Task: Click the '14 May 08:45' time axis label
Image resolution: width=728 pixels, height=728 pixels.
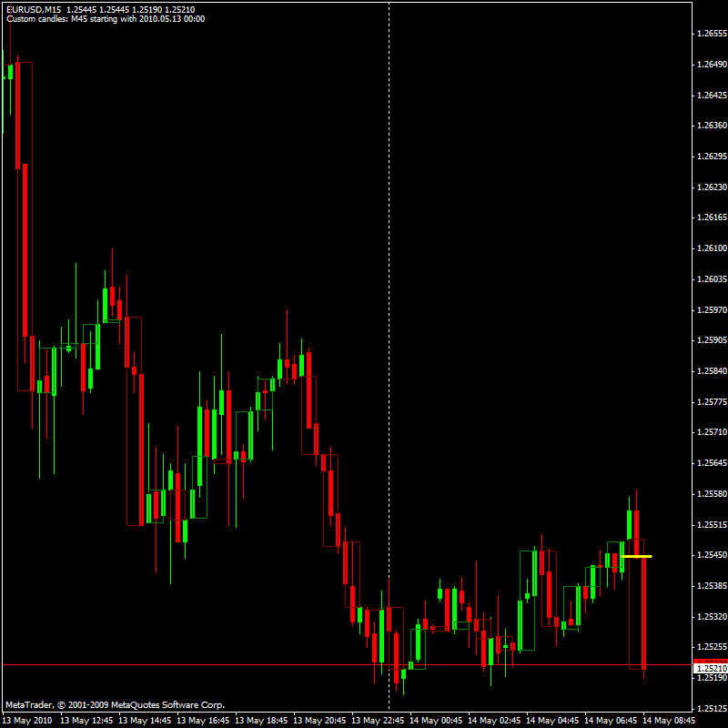Action: click(x=669, y=721)
